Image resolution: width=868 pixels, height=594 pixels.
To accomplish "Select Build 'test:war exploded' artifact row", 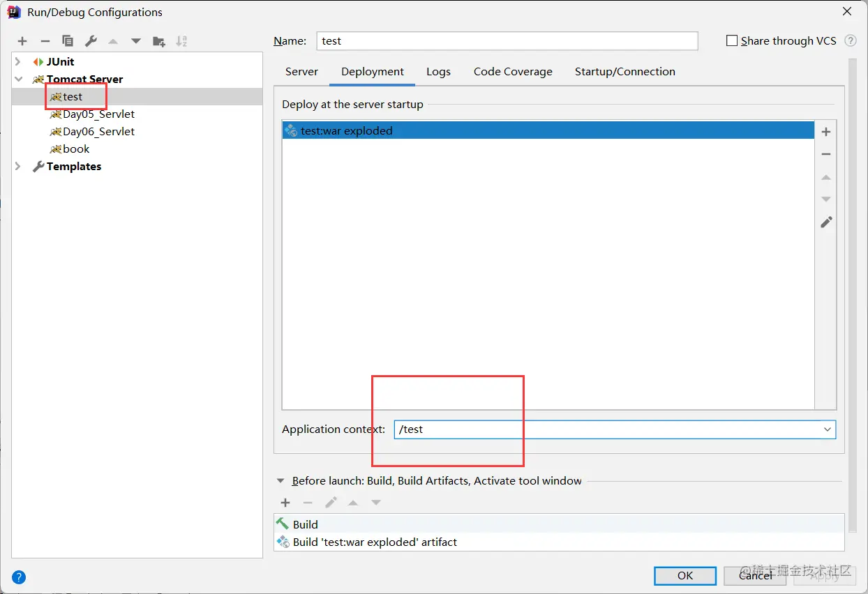I will (x=559, y=542).
